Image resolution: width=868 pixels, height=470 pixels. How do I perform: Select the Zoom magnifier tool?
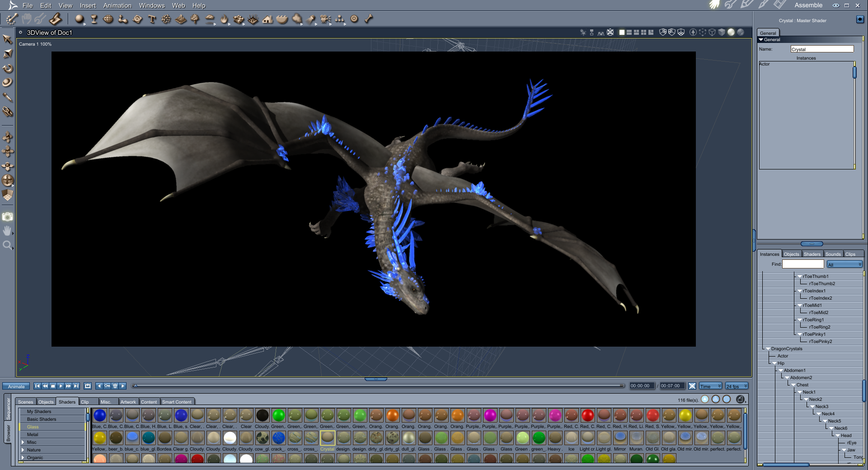pyautogui.click(x=8, y=245)
